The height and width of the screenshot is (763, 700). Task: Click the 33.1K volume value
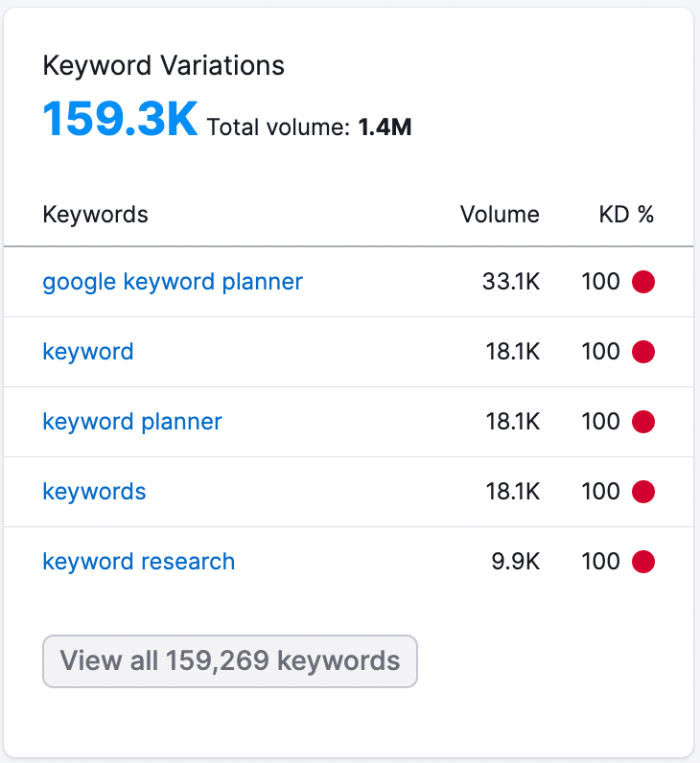pos(511,282)
